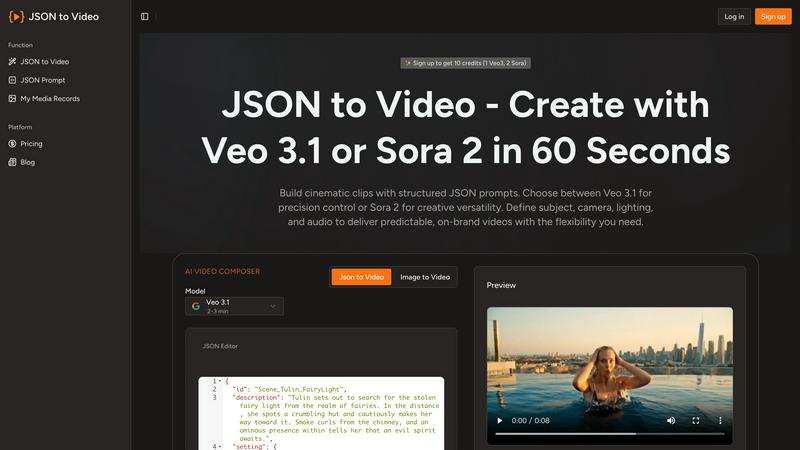This screenshot has width=800, height=450.
Task: Click the "Scene_Tulin_FairyLight" id value
Action: coord(300,389)
